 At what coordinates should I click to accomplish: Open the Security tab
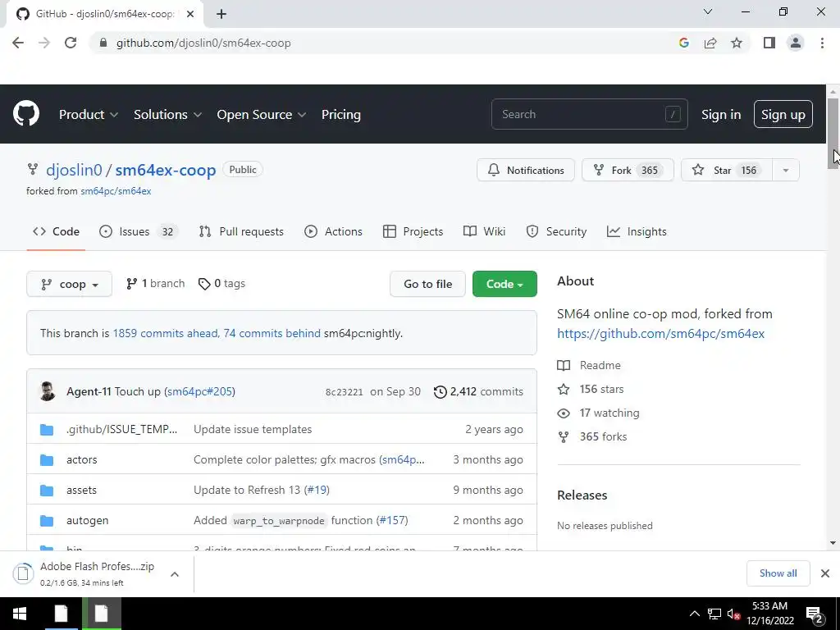coord(557,231)
